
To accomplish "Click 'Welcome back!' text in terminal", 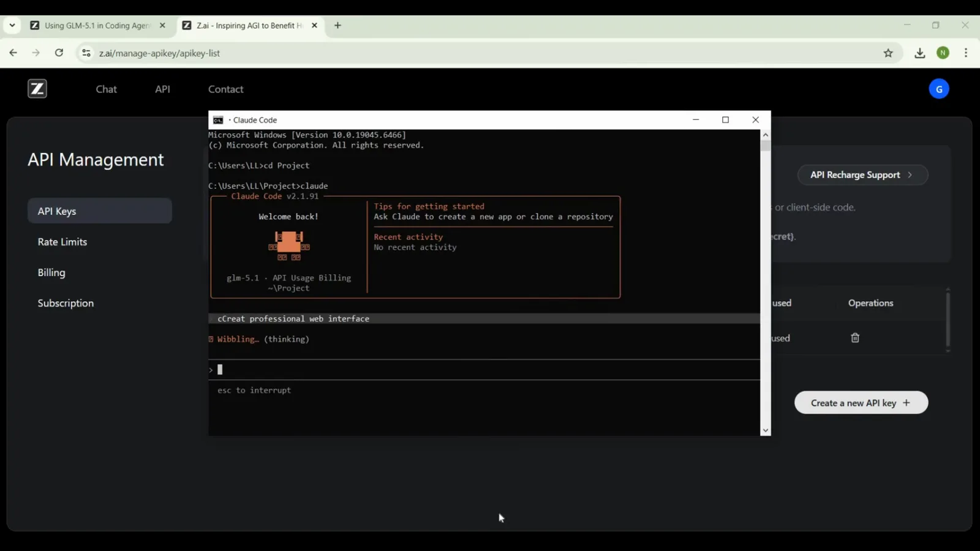I will [x=288, y=217].
